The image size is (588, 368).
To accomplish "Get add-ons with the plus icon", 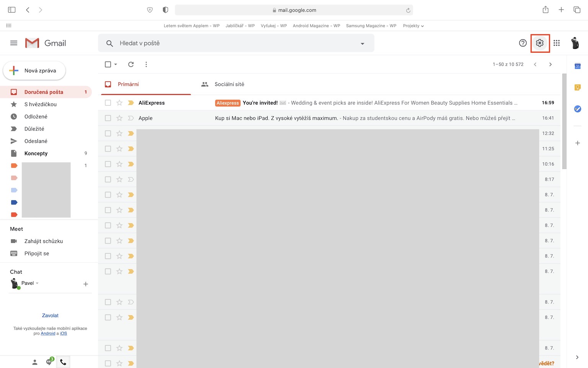I will tap(578, 143).
